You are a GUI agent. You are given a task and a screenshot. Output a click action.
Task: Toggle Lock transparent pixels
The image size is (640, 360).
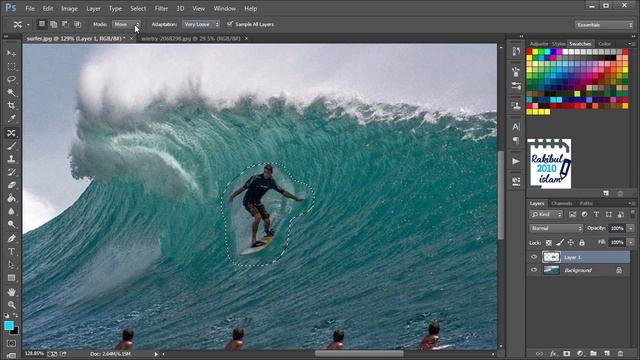click(549, 243)
